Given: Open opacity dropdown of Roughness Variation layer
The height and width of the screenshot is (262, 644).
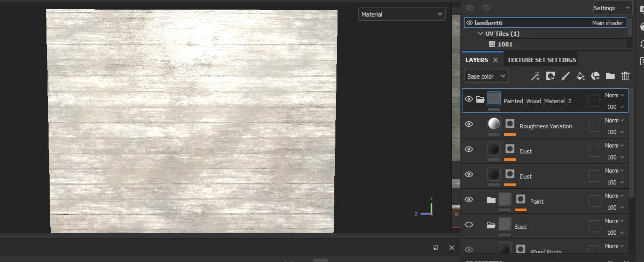Looking at the screenshot, I should 616,132.
